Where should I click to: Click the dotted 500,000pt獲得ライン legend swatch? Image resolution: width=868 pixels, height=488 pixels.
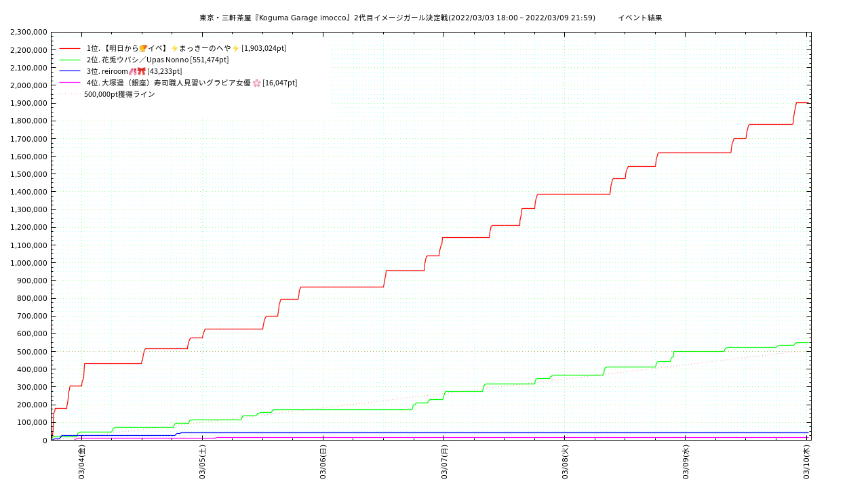(x=70, y=94)
